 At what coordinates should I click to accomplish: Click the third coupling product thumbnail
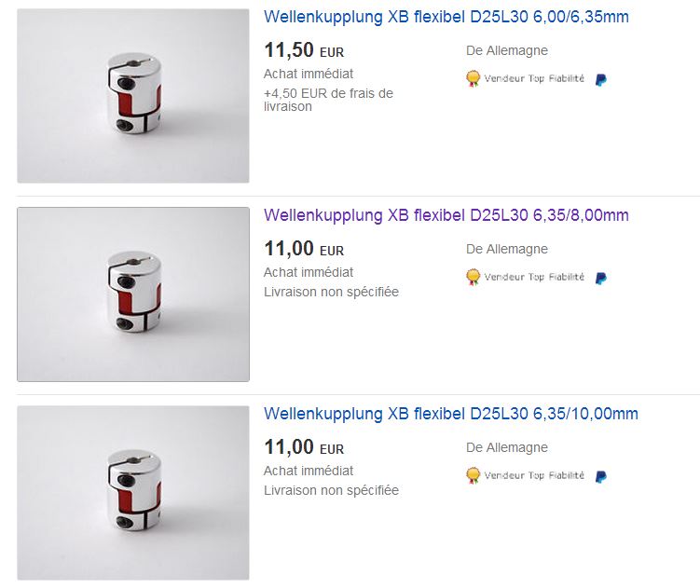click(133, 493)
